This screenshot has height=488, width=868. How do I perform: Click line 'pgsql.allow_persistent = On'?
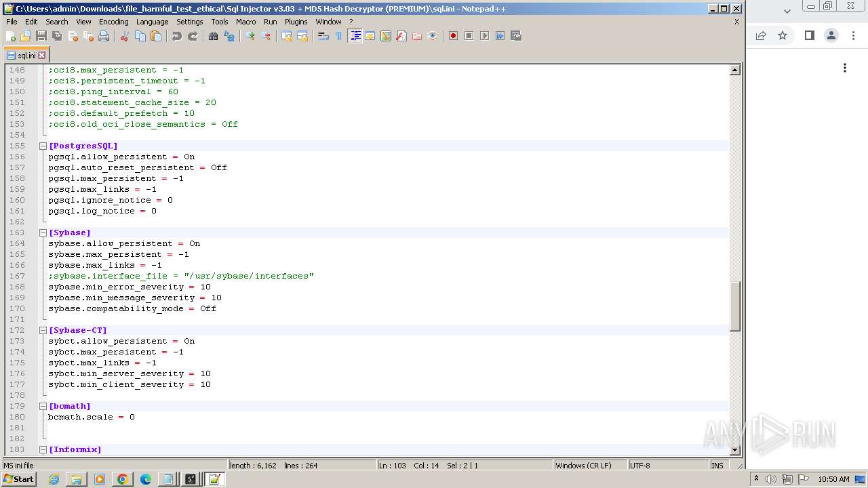point(121,157)
